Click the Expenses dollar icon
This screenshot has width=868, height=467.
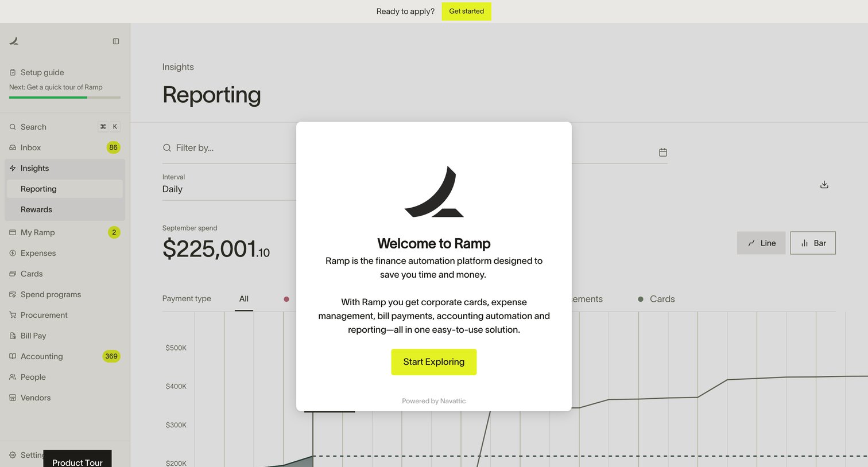pyautogui.click(x=13, y=253)
